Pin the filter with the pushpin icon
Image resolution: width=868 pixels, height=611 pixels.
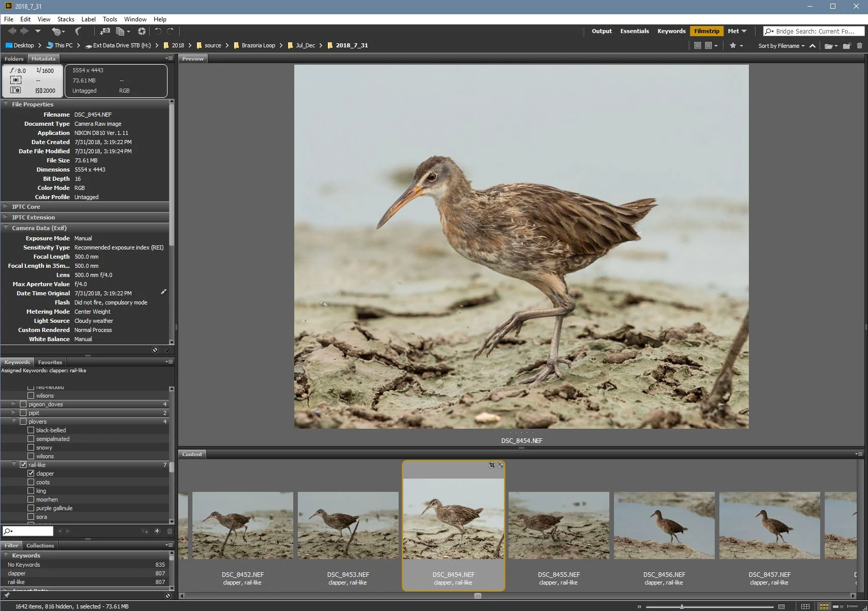(x=7, y=595)
